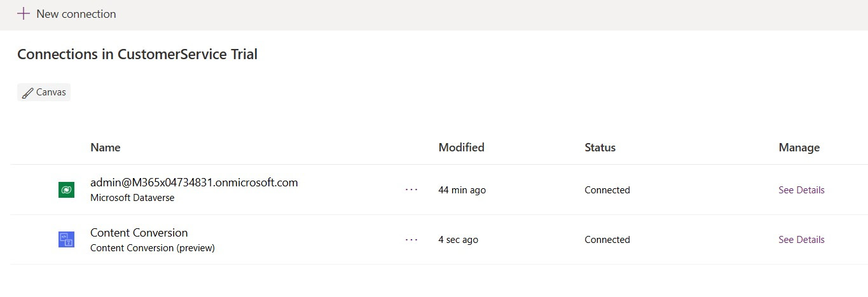The width and height of the screenshot is (868, 297).
Task: See Details for Content Conversion connection
Action: pos(801,240)
